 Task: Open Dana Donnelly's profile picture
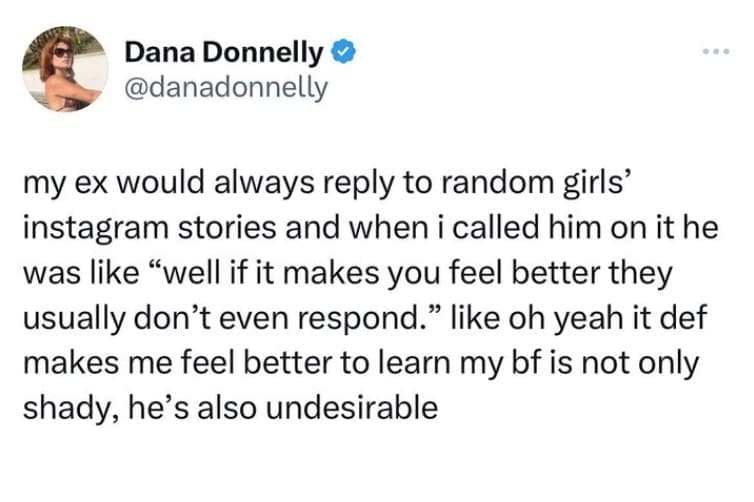click(66, 68)
